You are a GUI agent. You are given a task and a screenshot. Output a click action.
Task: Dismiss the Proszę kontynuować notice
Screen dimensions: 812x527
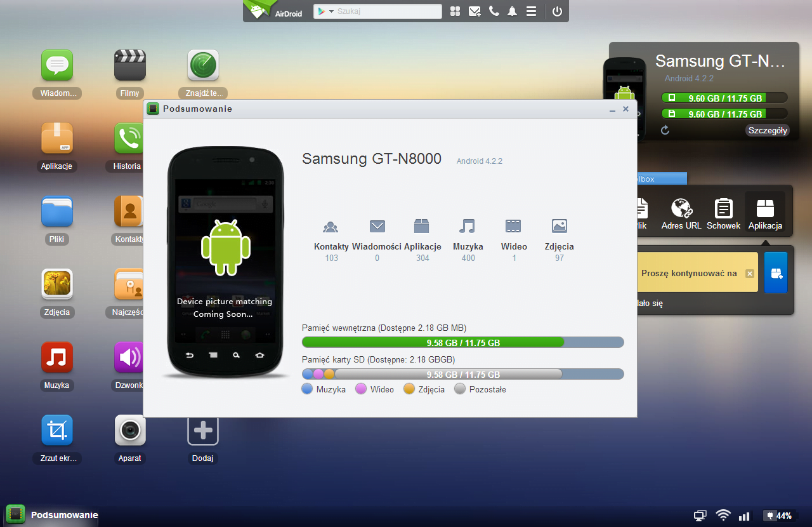(x=749, y=274)
